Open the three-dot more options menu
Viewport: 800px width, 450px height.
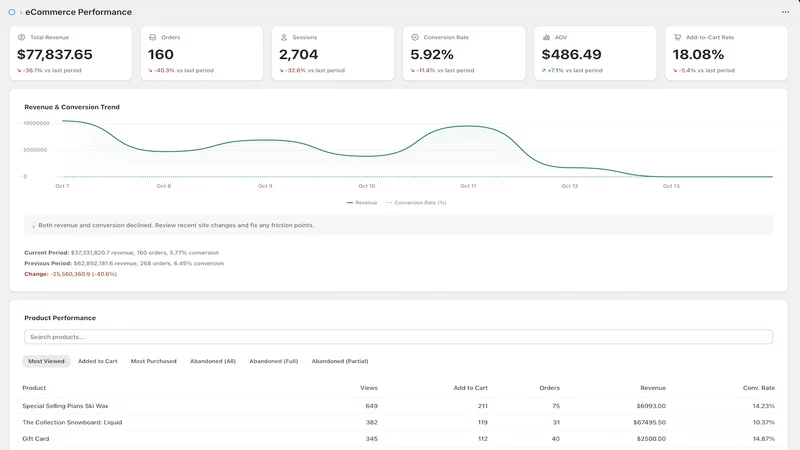point(785,12)
